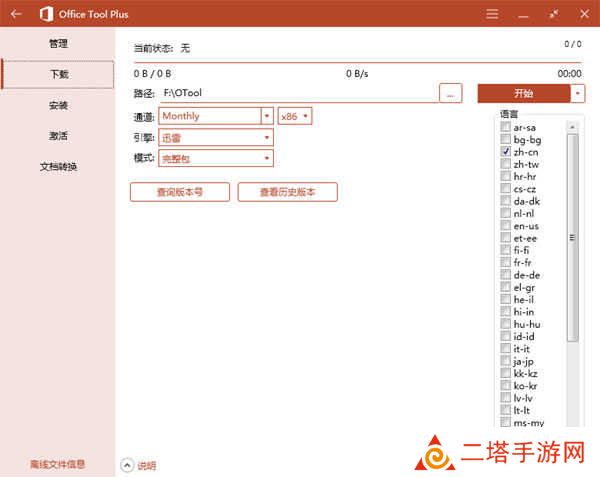
Task: Tick the lt-lt language checkbox
Action: coord(505,410)
